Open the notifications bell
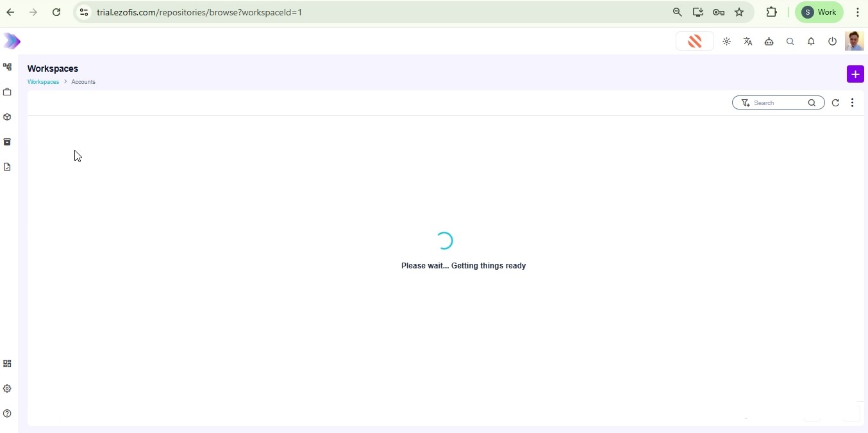868x433 pixels. (811, 42)
